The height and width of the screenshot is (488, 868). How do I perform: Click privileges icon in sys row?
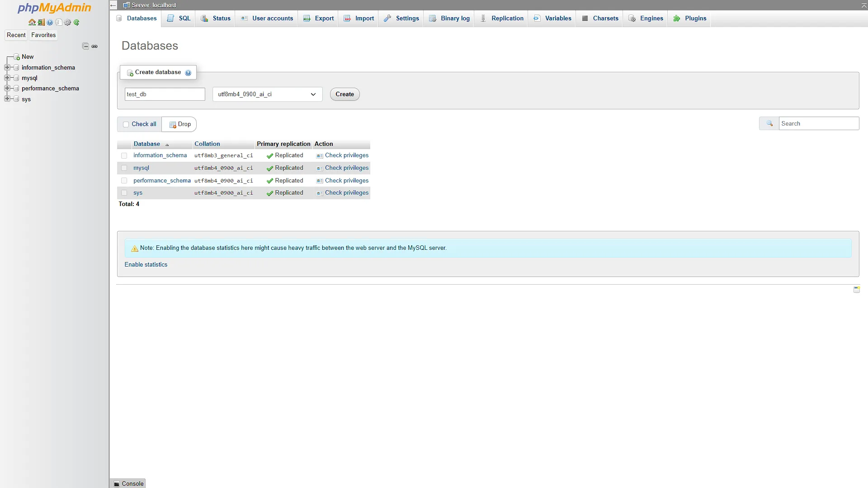[320, 193]
